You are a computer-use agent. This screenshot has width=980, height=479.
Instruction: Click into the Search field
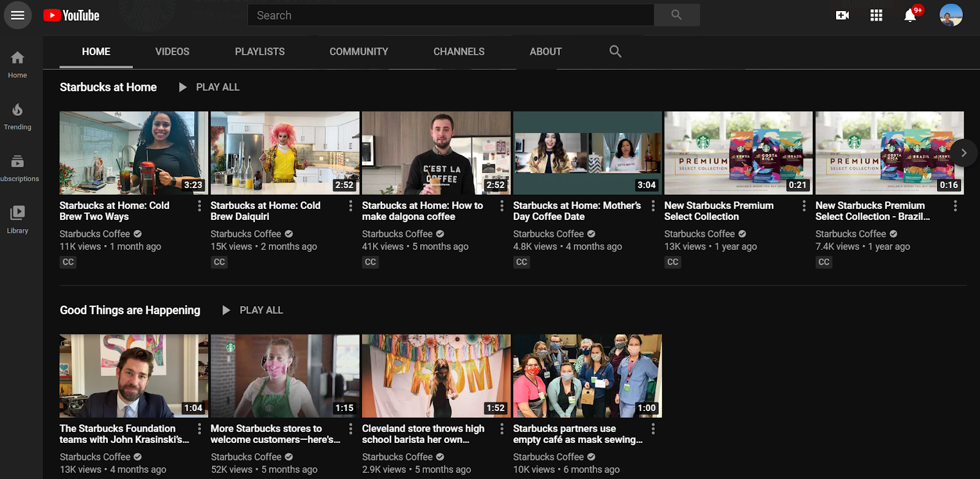click(x=451, y=15)
